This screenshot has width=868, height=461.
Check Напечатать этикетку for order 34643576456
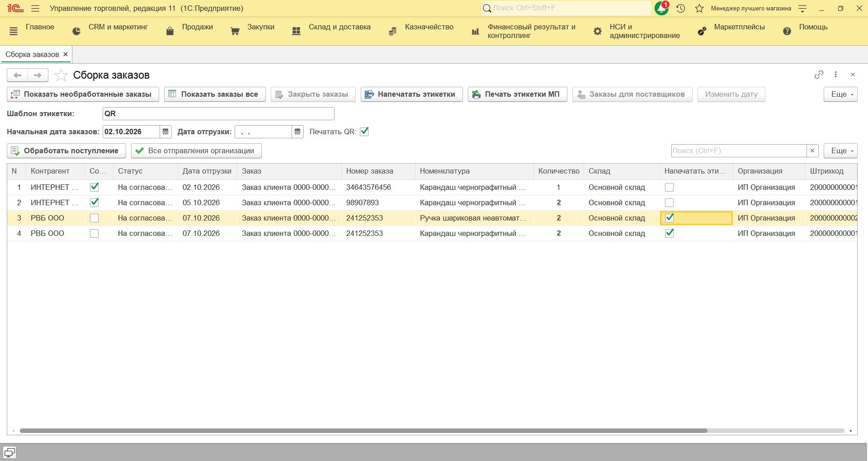(x=670, y=187)
